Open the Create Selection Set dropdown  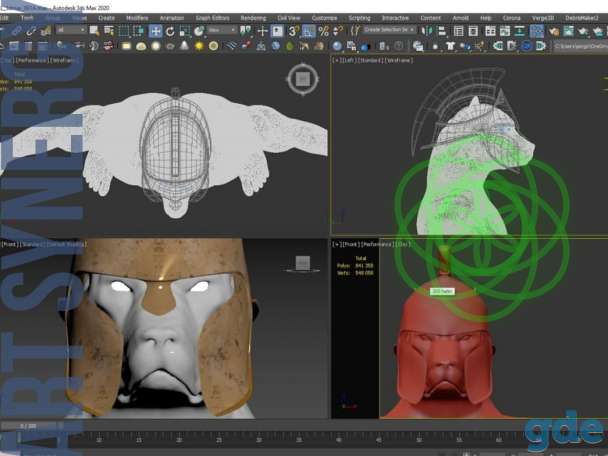pos(389,30)
